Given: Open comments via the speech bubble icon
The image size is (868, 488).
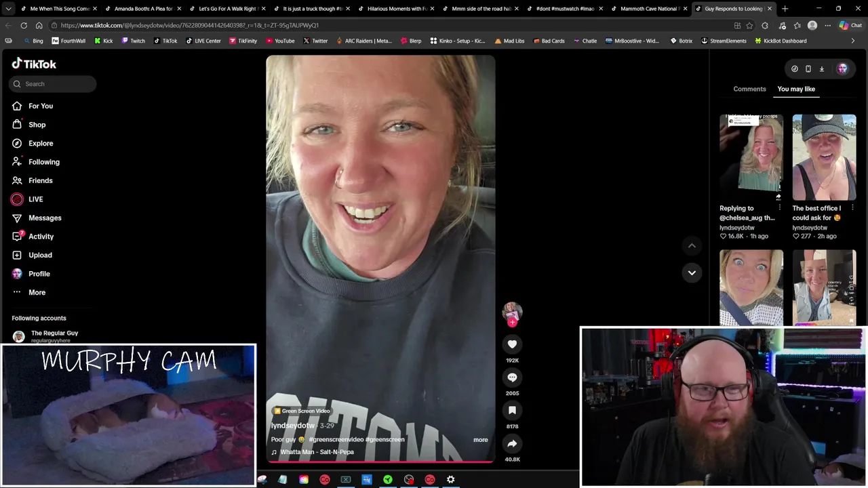Looking at the screenshot, I should click(x=512, y=378).
